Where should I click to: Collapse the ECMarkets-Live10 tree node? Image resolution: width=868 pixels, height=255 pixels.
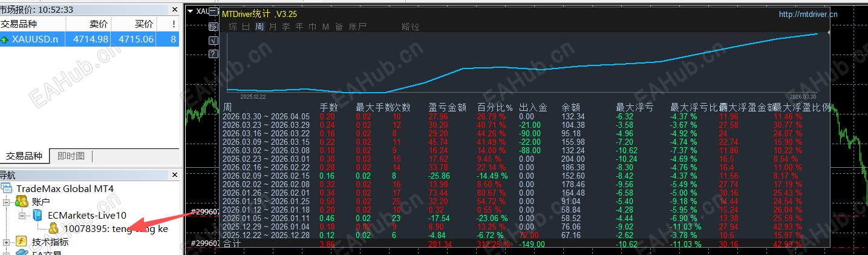point(22,216)
